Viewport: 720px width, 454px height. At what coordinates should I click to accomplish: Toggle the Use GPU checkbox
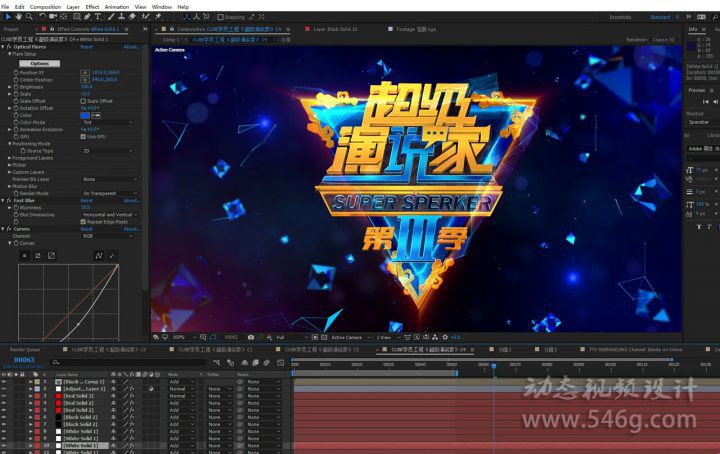pos(83,136)
